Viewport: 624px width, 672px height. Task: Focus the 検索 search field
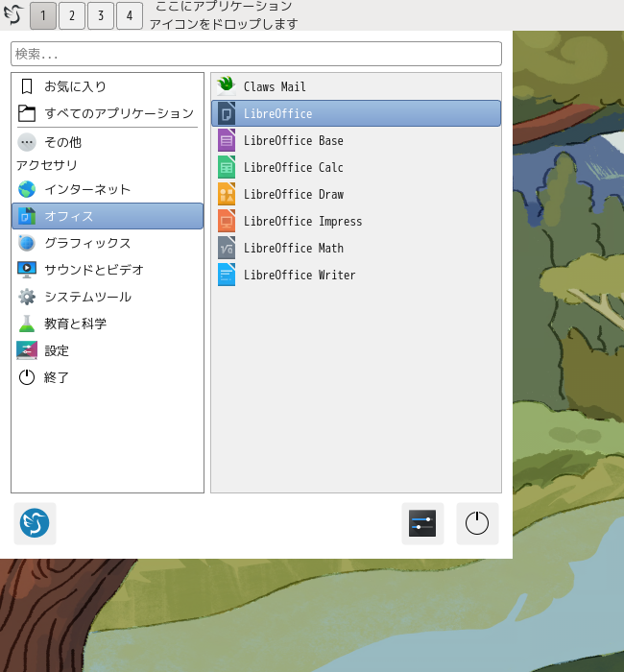[256, 54]
